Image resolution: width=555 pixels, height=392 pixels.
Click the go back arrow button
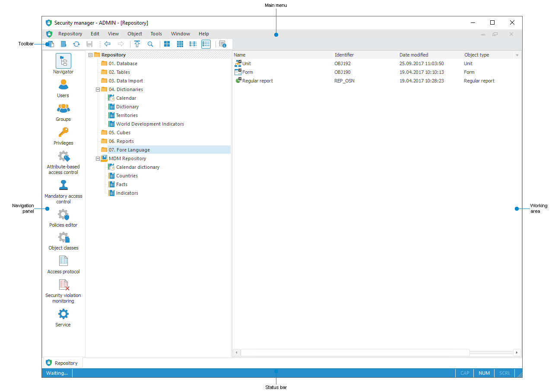107,44
